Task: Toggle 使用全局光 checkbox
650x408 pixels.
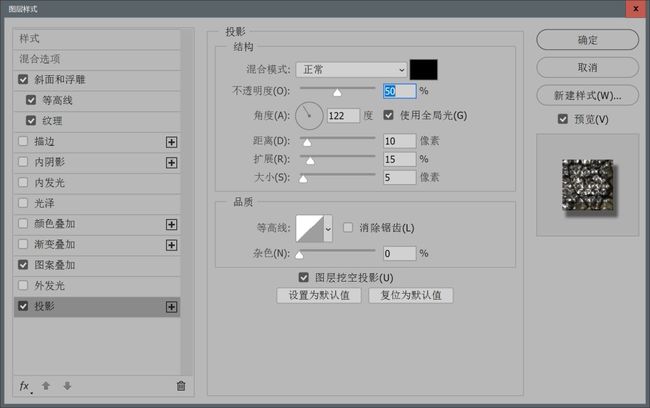Action: coord(388,115)
